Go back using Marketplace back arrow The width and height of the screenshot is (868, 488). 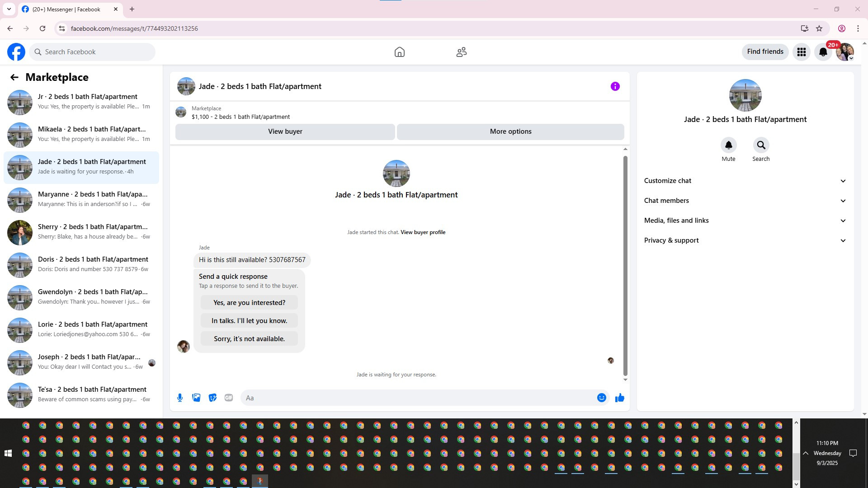click(x=14, y=77)
